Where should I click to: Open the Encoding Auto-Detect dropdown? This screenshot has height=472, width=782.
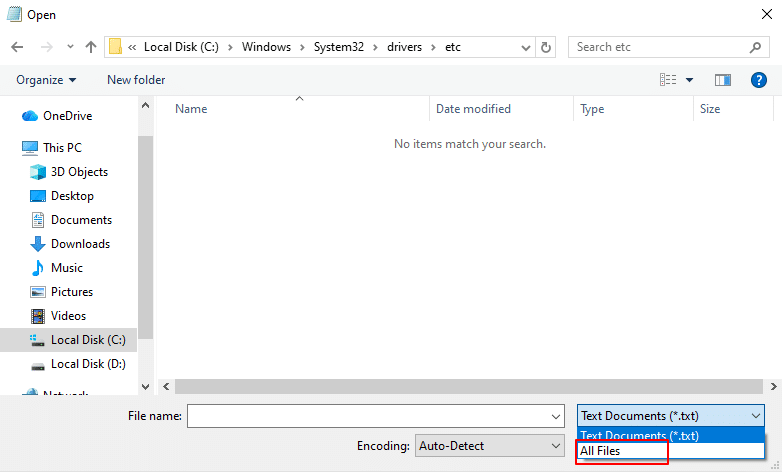click(489, 446)
